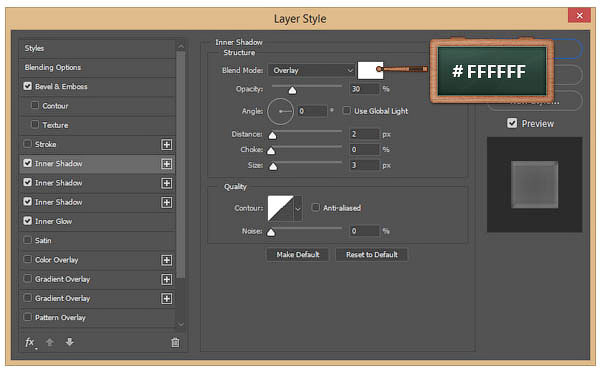Move effect down with the arrow icon
600x372 pixels.
69,342
